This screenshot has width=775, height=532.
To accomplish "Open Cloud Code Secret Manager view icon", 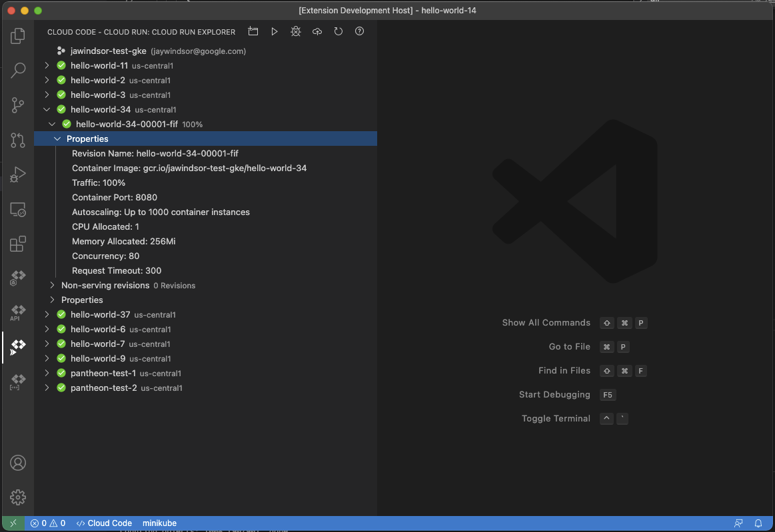I will 18,382.
